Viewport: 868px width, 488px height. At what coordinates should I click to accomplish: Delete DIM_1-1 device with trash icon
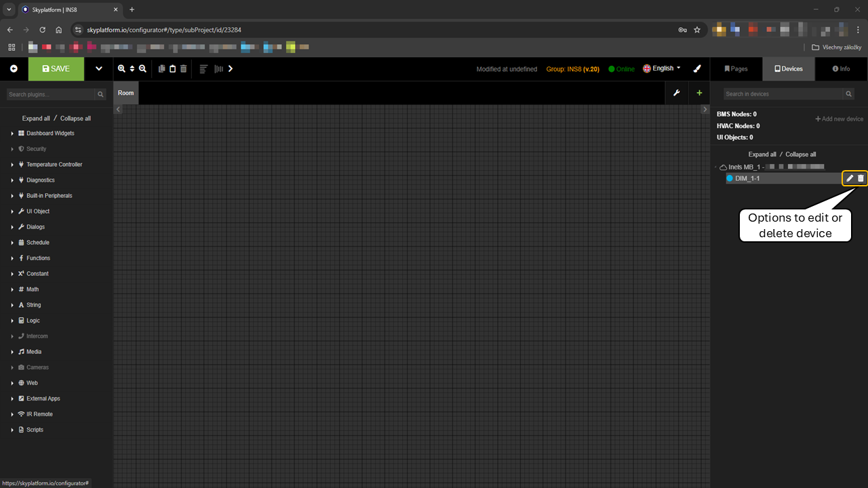(861, 178)
